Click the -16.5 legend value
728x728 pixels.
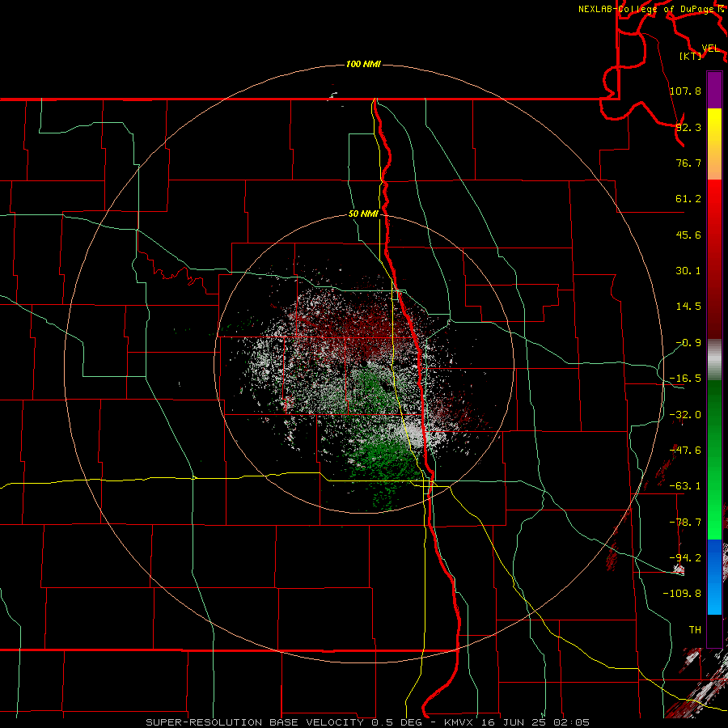685,379
